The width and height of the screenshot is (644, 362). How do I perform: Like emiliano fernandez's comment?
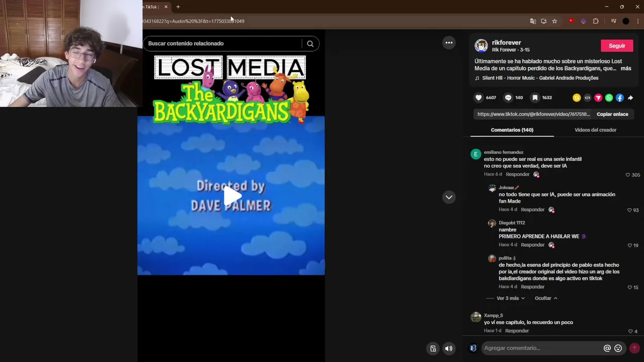coord(628,175)
